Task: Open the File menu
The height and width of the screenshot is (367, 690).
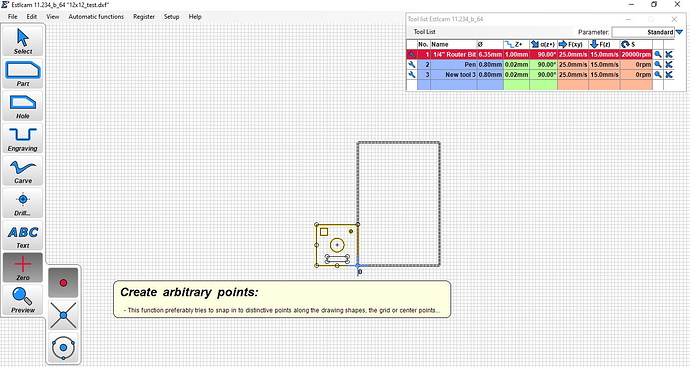Action: 13,17
